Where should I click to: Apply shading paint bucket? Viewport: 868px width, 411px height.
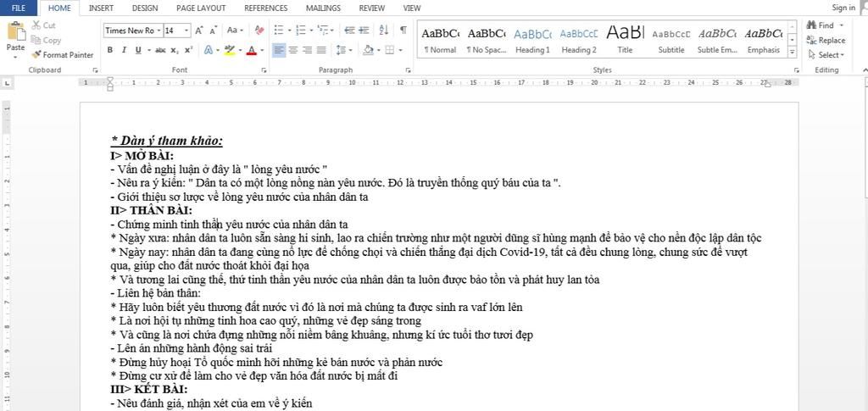[368, 50]
